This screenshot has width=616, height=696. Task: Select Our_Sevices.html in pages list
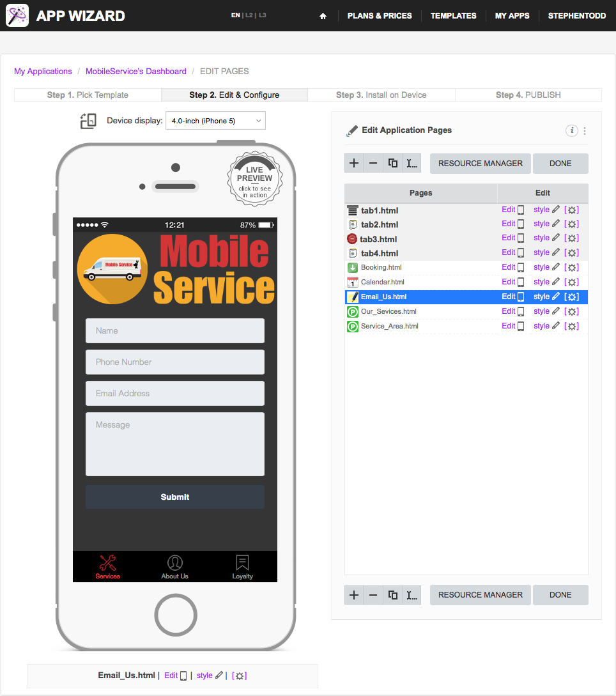coord(389,311)
